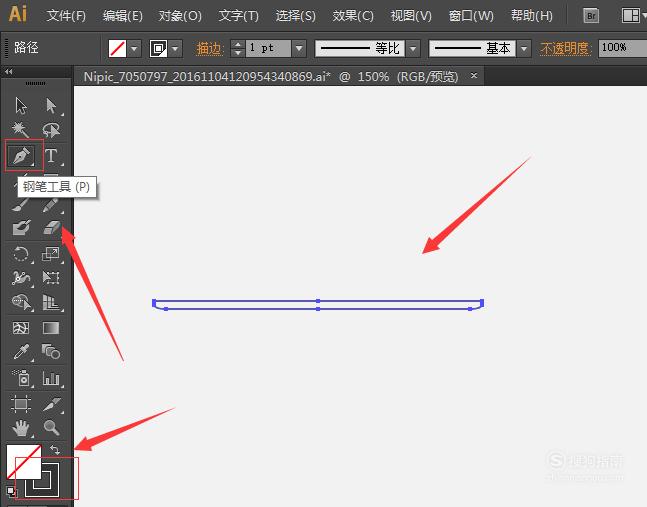Click the 100% opacity field
Image resolution: width=647 pixels, height=507 pixels.
click(x=622, y=48)
